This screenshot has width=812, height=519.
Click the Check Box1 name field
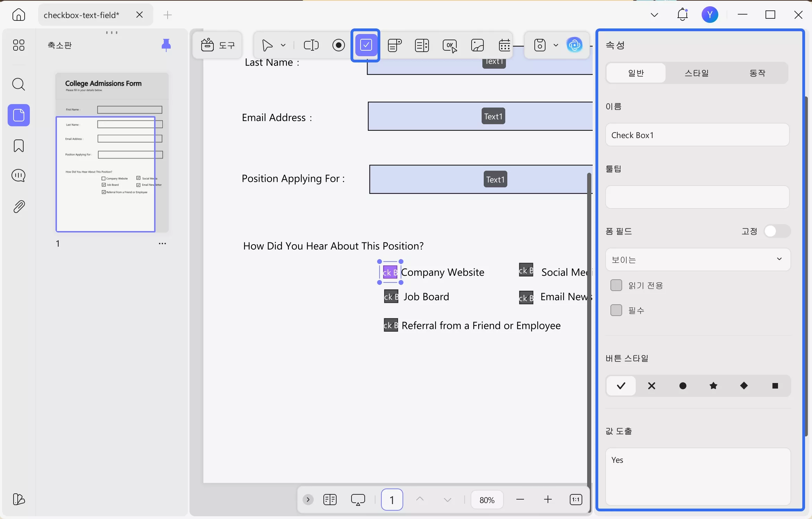pos(697,135)
